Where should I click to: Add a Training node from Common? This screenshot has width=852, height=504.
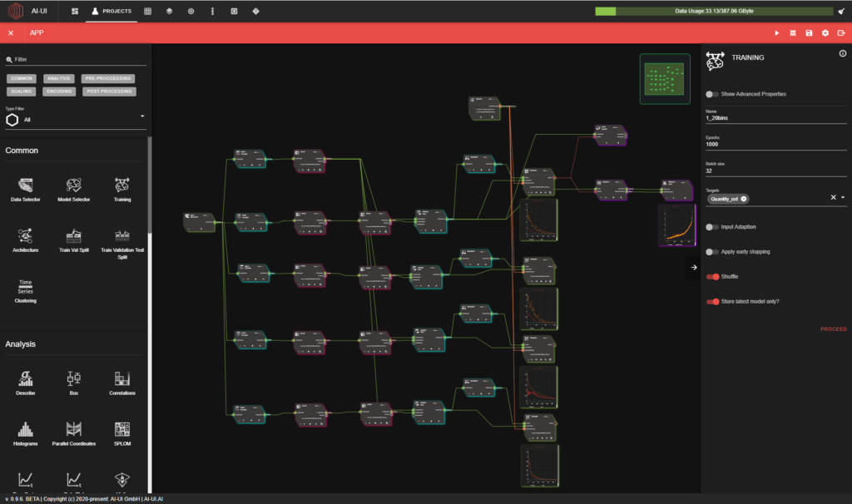pos(122,190)
